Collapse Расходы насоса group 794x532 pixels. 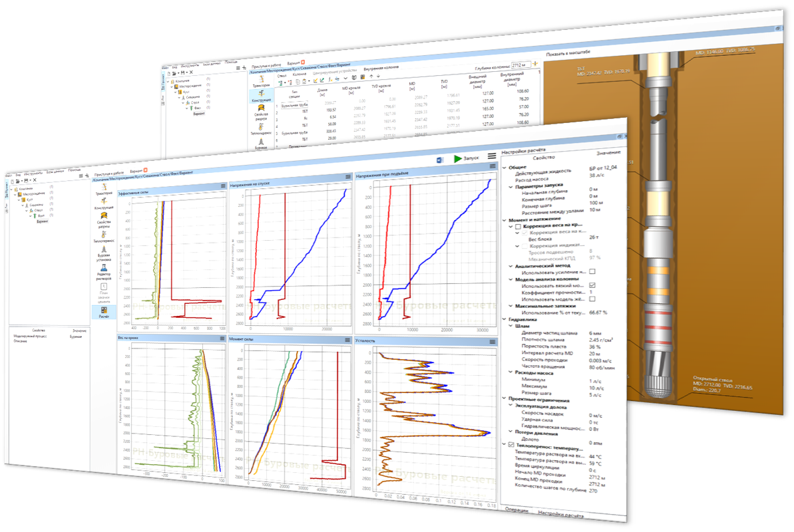point(510,372)
